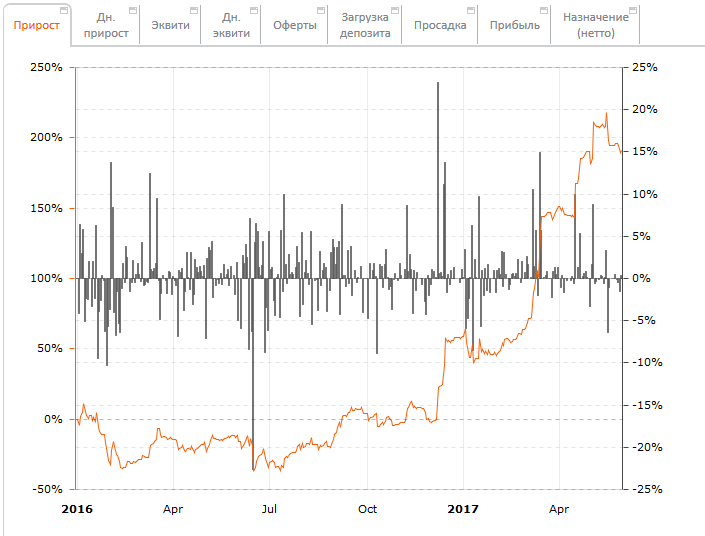Switch to the Прибыль tab
Image resolution: width=705 pixels, height=536 pixels.
tap(514, 25)
